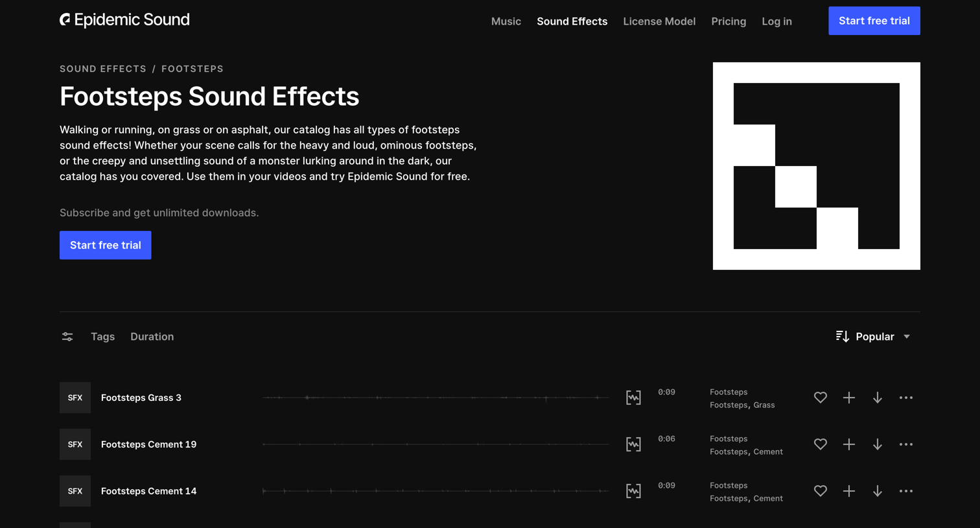Seek in Footsteps Cement 19 waveform
Screen dimensions: 980x528
(436, 444)
